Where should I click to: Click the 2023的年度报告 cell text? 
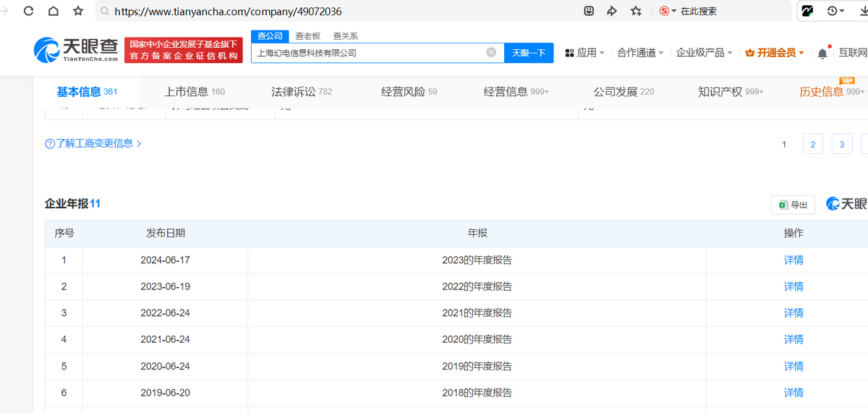477,260
